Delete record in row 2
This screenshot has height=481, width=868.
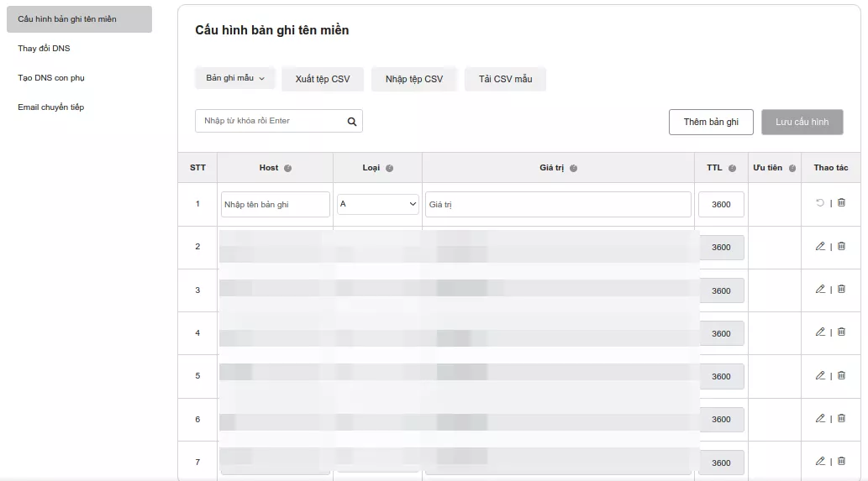click(x=841, y=246)
